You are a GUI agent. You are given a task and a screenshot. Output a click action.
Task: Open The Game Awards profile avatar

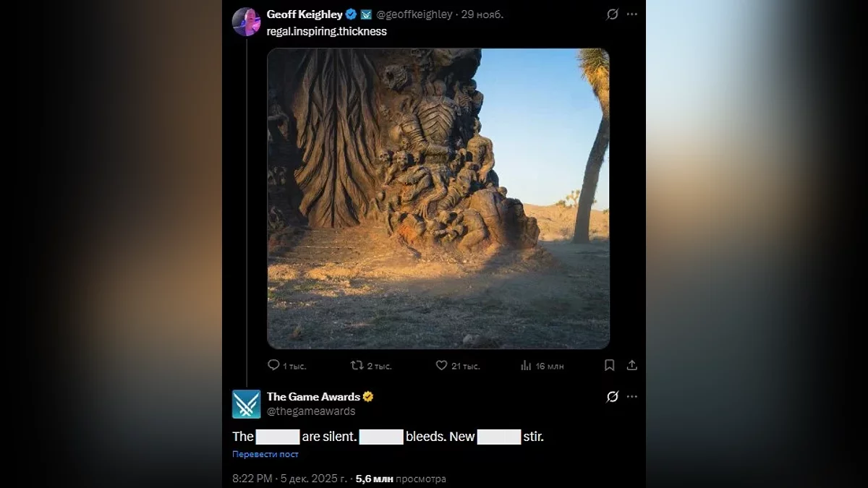246,403
